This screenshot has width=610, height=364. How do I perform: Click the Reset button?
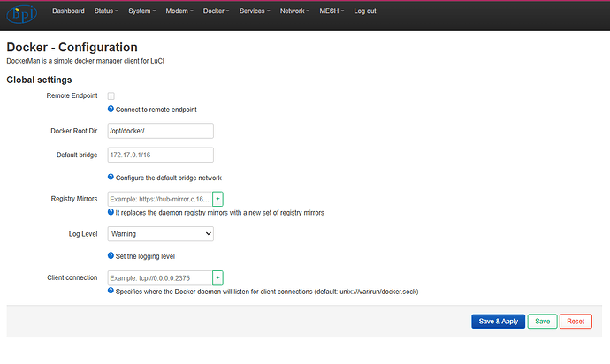point(576,322)
